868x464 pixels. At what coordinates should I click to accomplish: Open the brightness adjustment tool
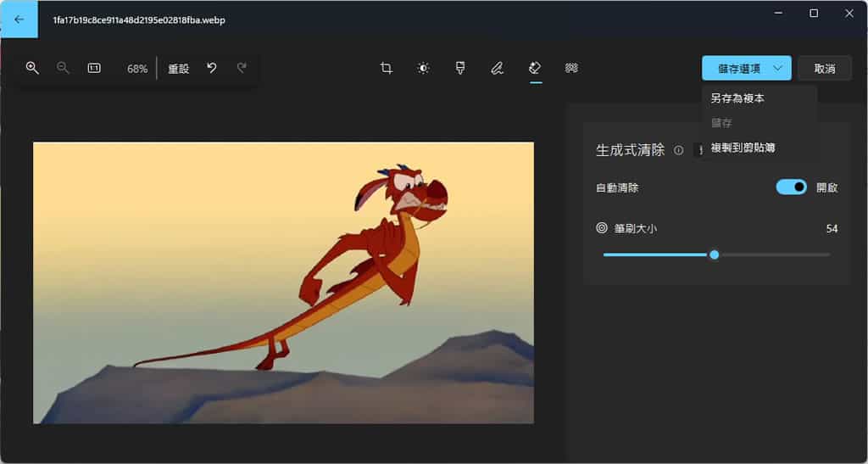(x=424, y=68)
